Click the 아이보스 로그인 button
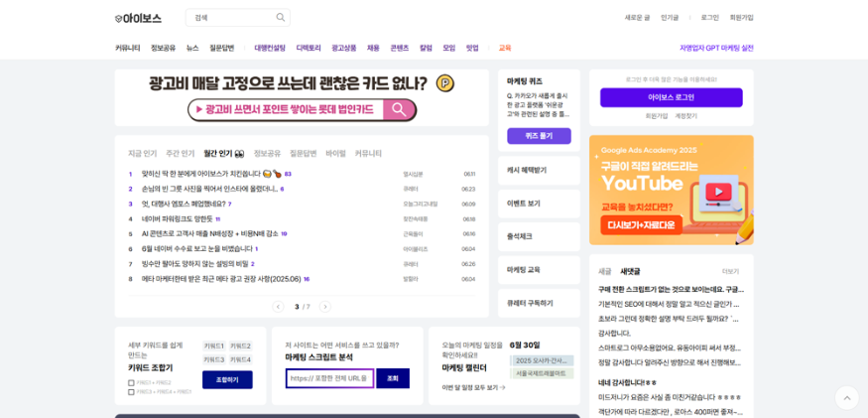Viewport: 868px width, 418px height. coord(671,97)
